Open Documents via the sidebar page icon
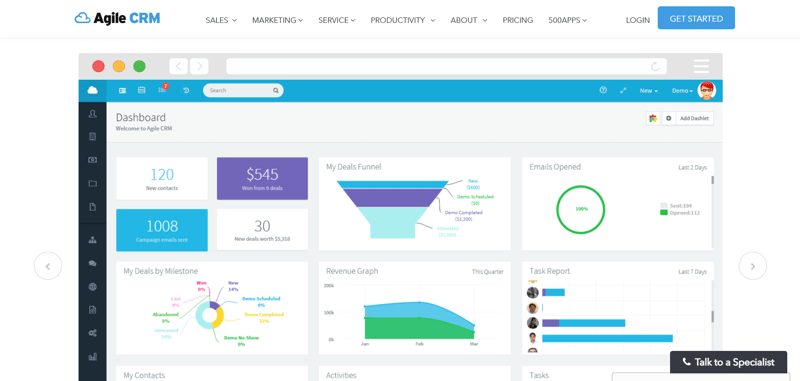This screenshot has height=381, width=800. coord(92,207)
